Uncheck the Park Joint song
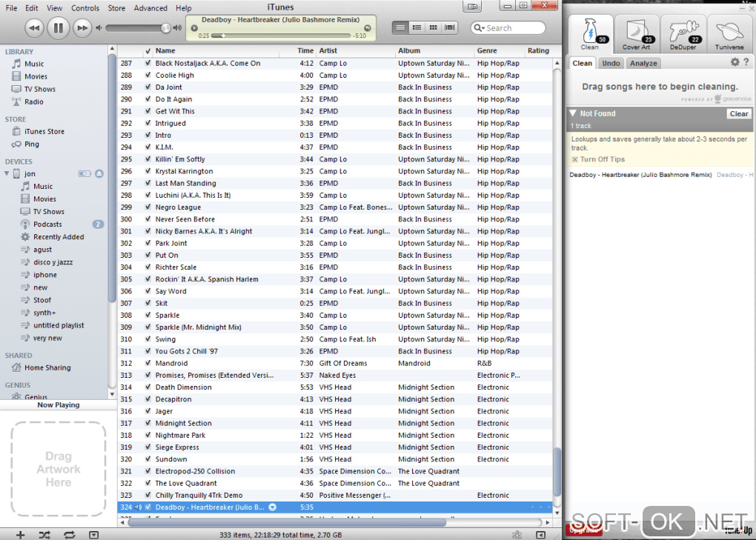This screenshot has width=756, height=540. click(x=148, y=243)
